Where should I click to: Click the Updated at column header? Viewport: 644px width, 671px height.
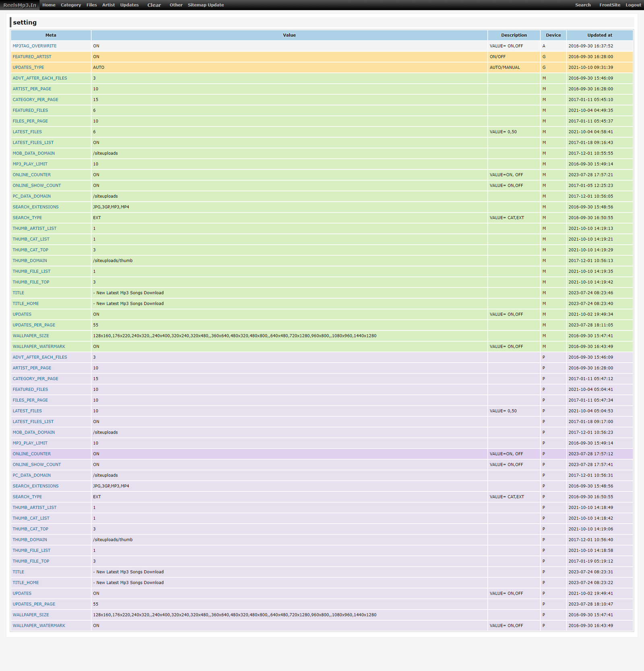pyautogui.click(x=599, y=35)
